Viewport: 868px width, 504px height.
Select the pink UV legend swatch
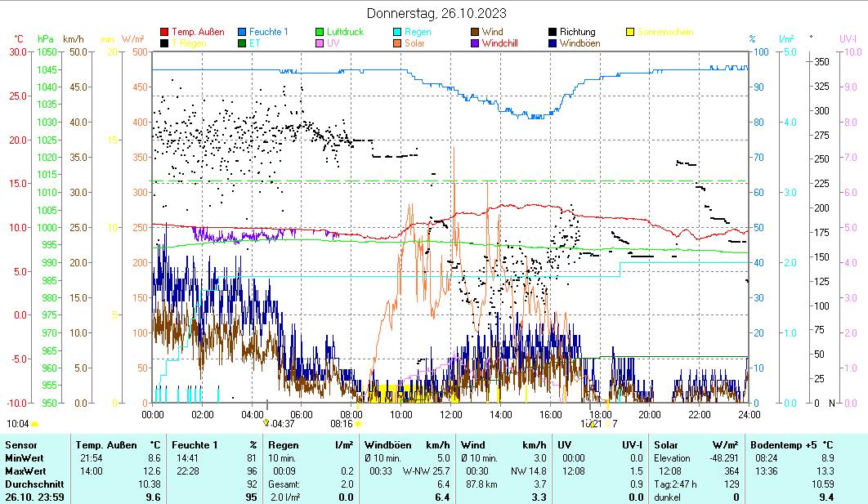point(320,43)
